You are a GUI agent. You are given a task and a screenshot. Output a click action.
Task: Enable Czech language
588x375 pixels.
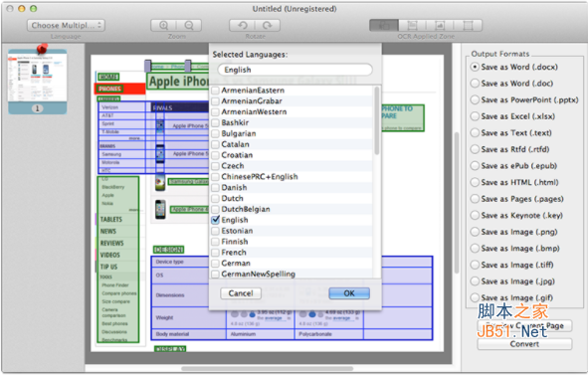[x=215, y=166]
